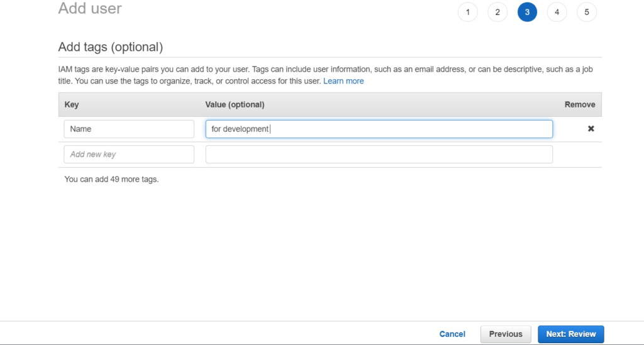
Task: Jump to wizard step 4 circle
Action: (x=557, y=13)
